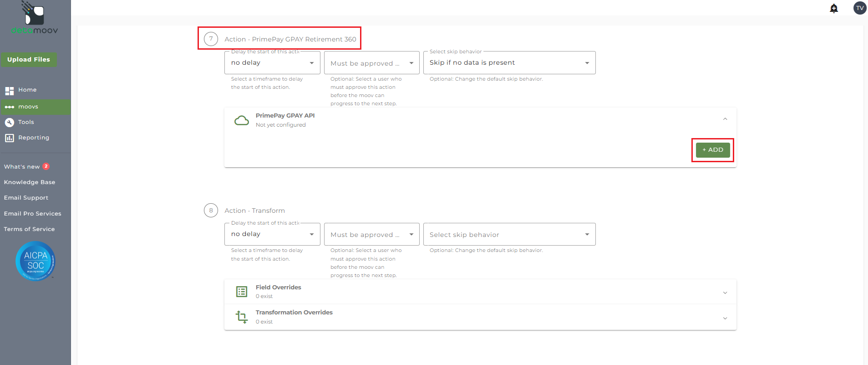Click the Home dashboard icon
The height and width of the screenshot is (365, 868).
10,90
